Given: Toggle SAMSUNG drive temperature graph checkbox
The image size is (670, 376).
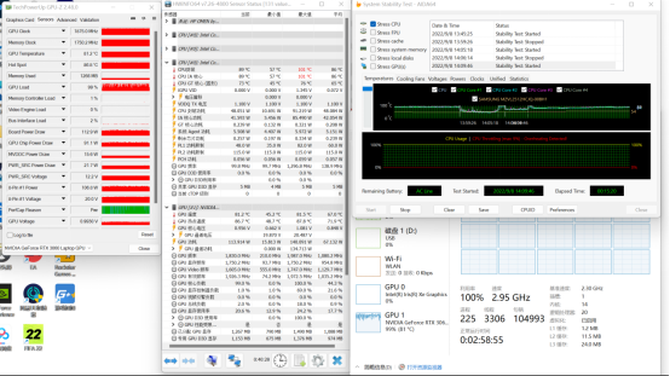Looking at the screenshot, I should point(474,99).
